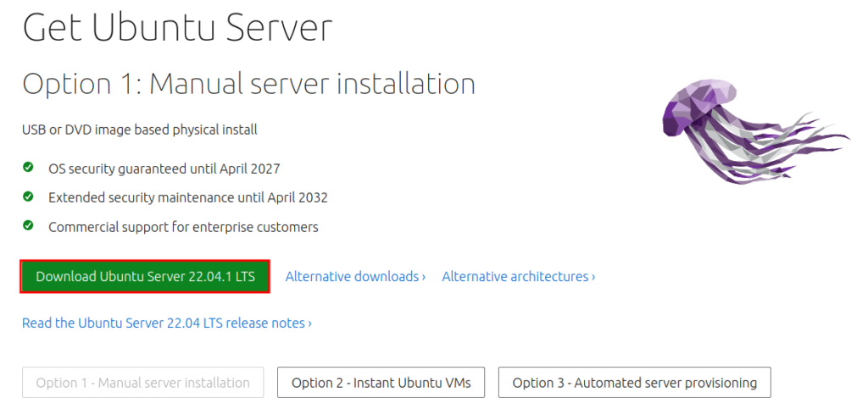
Task: Switch to Option 3 - Automated server provisioning
Action: (x=634, y=383)
